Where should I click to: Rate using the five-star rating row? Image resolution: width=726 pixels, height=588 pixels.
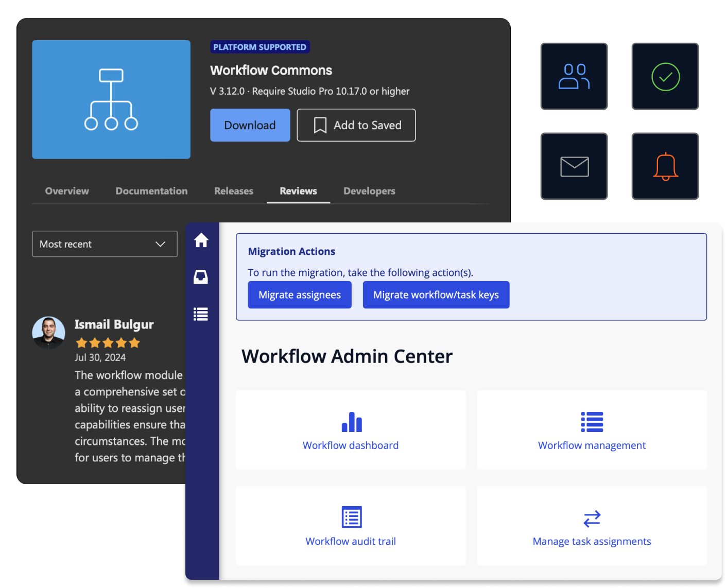(x=108, y=343)
